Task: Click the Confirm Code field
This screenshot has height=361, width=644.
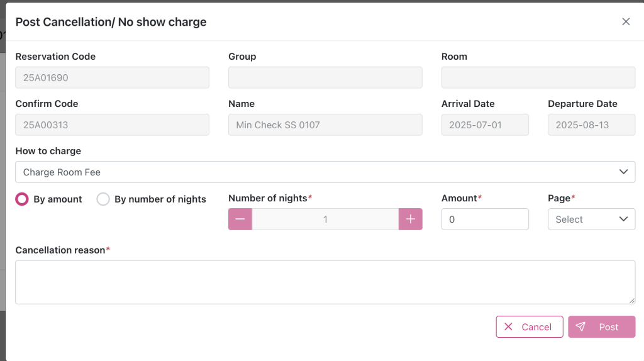Action: [112, 125]
